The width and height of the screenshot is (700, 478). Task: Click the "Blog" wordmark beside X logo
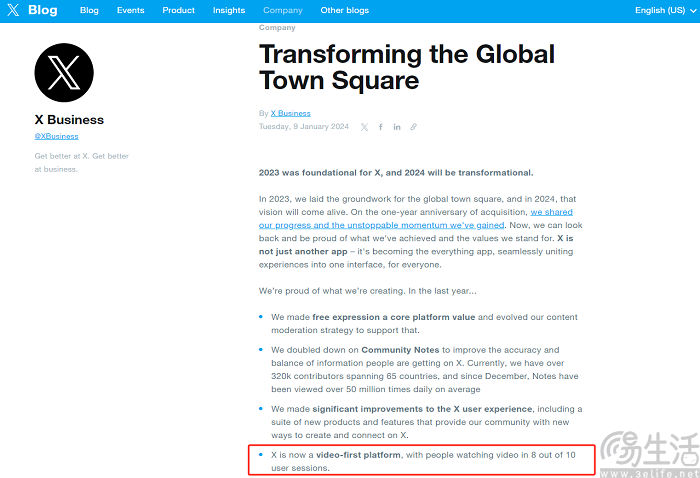(43, 10)
